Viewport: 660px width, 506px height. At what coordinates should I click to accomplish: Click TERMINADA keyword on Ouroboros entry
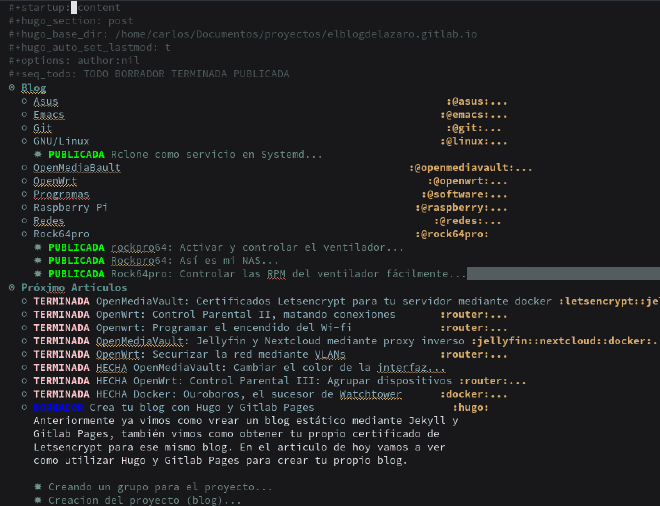(x=61, y=394)
